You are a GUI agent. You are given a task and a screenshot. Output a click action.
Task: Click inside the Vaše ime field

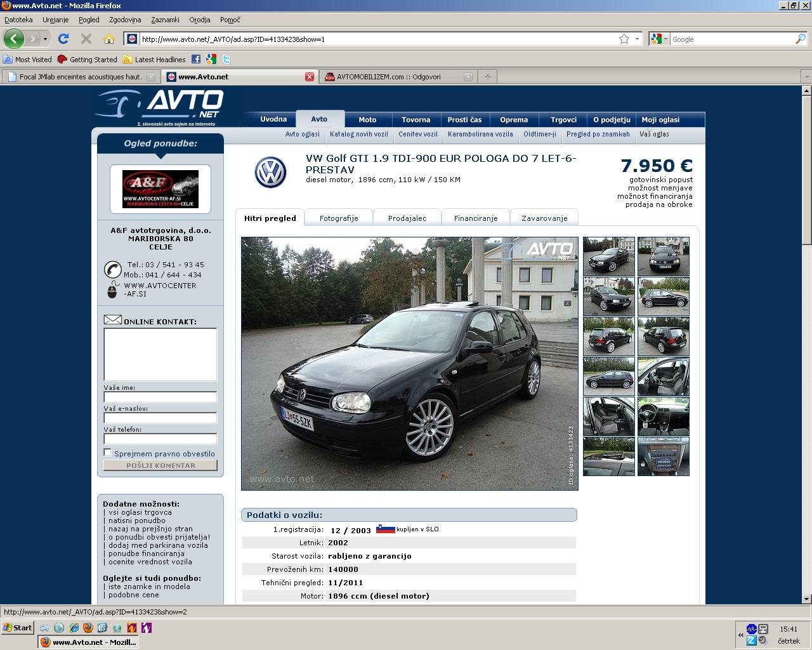pos(160,397)
